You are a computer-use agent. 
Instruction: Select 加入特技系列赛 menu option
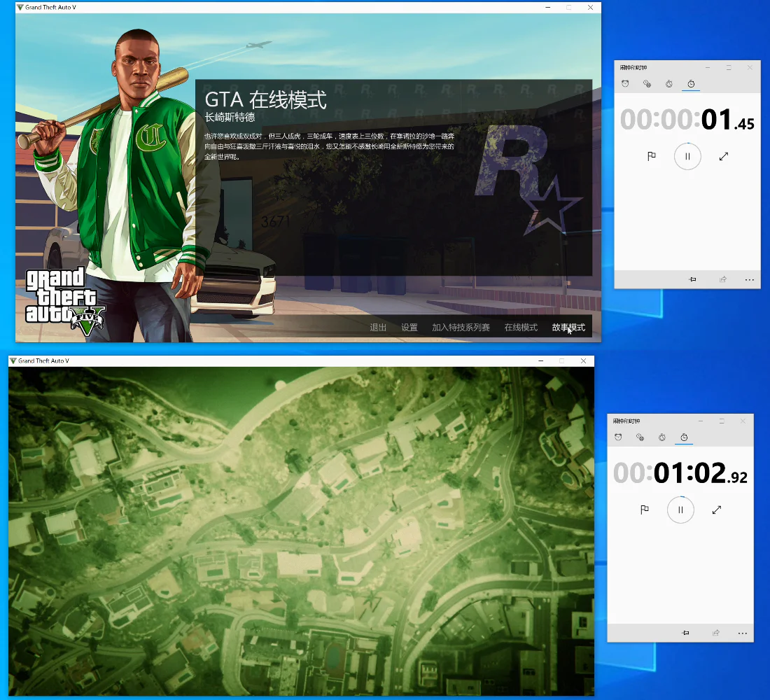[x=461, y=328]
